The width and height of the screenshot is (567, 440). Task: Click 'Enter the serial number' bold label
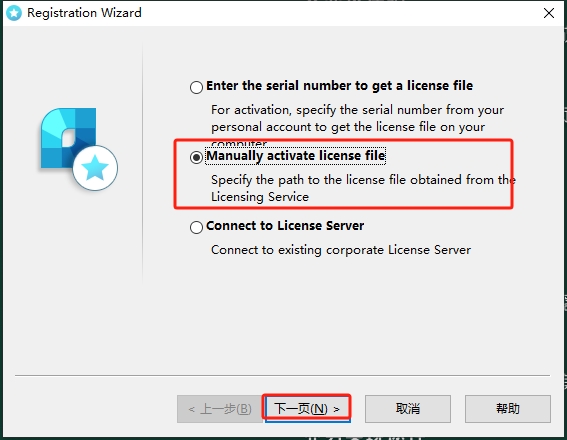(339, 86)
